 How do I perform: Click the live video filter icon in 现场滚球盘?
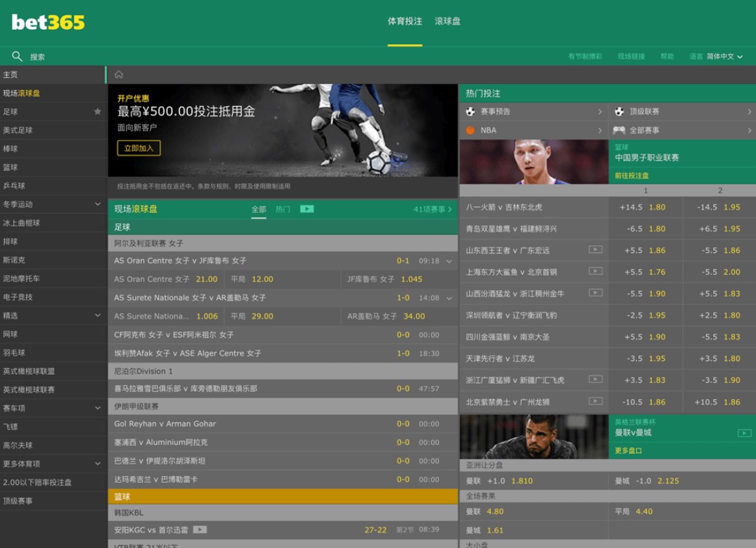pos(307,209)
